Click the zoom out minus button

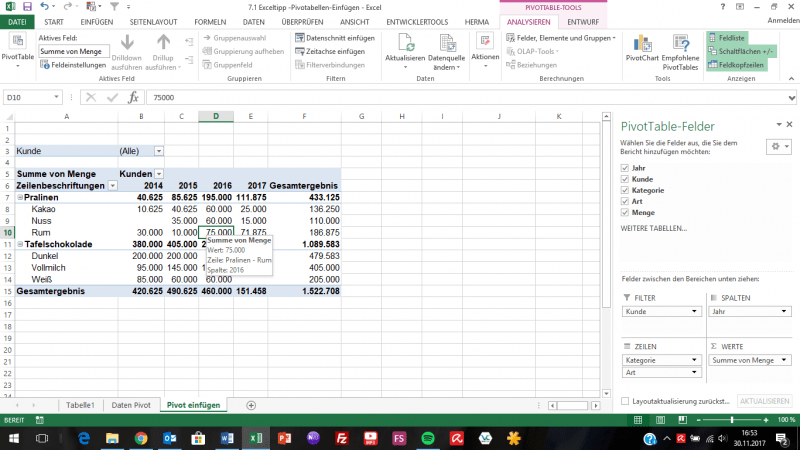pyautogui.click(x=698, y=420)
